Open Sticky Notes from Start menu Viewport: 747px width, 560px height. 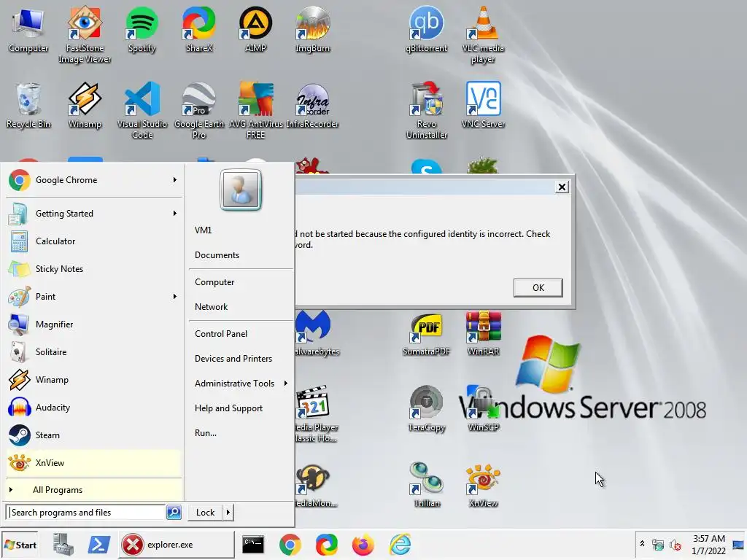click(94, 269)
